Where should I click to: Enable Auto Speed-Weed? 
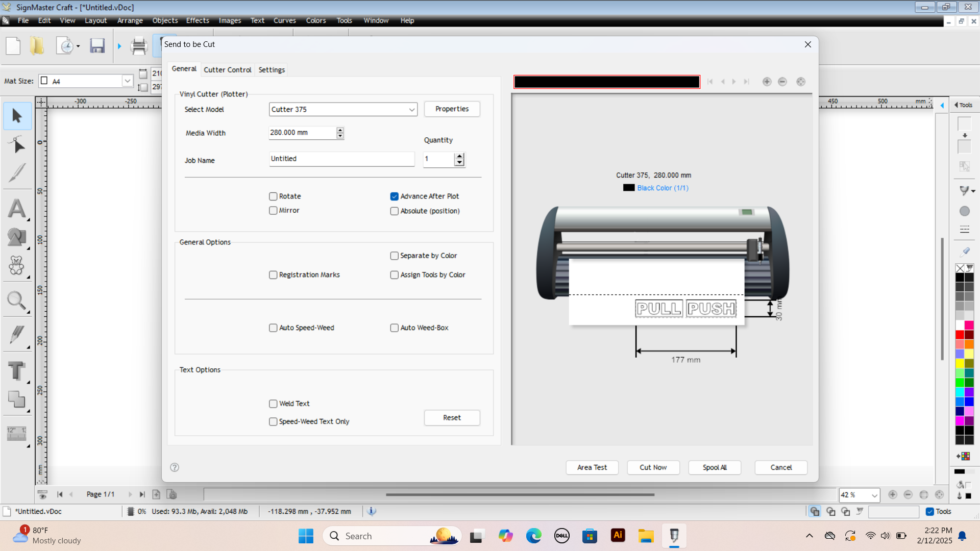point(273,328)
